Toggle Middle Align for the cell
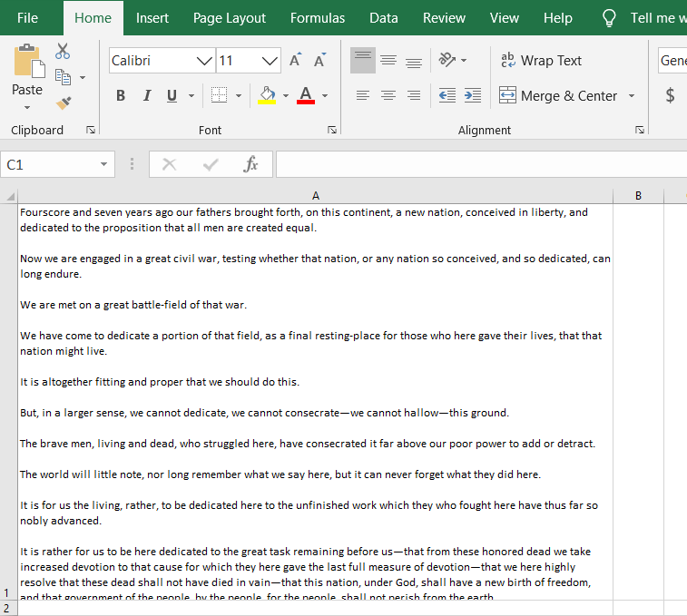 pos(388,60)
